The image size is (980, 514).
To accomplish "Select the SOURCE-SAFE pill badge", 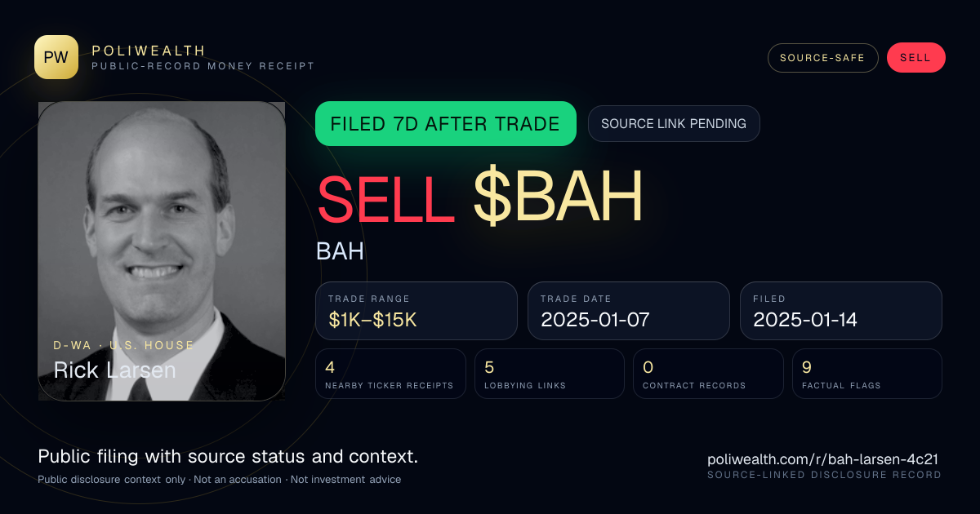I will coord(822,58).
